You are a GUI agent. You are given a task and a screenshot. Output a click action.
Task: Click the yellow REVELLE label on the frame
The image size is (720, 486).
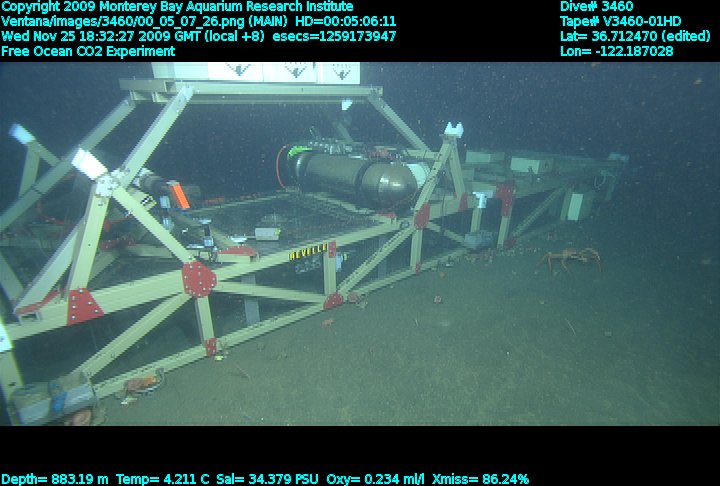308,252
